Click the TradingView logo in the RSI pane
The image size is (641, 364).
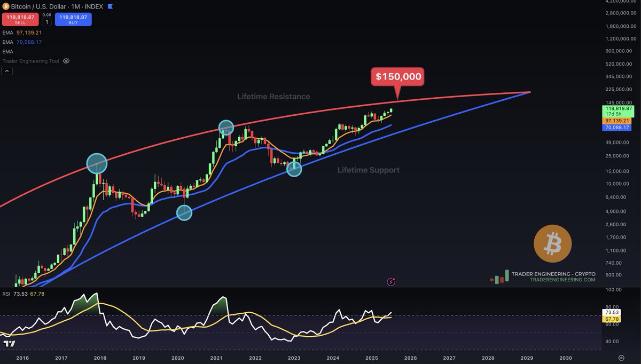point(9,344)
